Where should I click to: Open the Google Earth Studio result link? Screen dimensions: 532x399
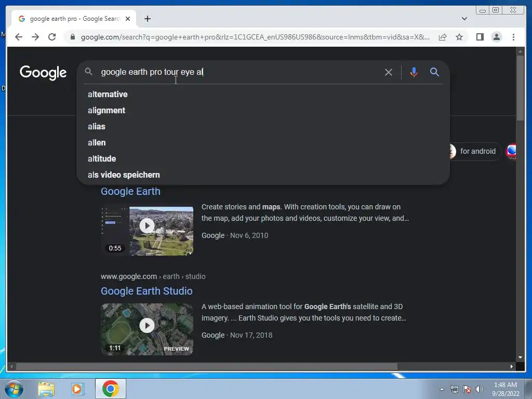coord(147,291)
